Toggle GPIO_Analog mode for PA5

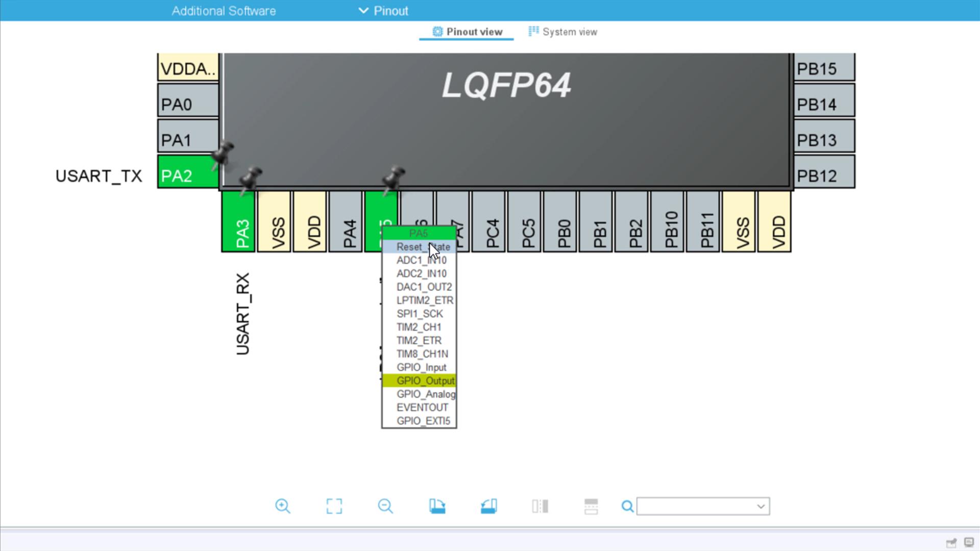point(425,394)
